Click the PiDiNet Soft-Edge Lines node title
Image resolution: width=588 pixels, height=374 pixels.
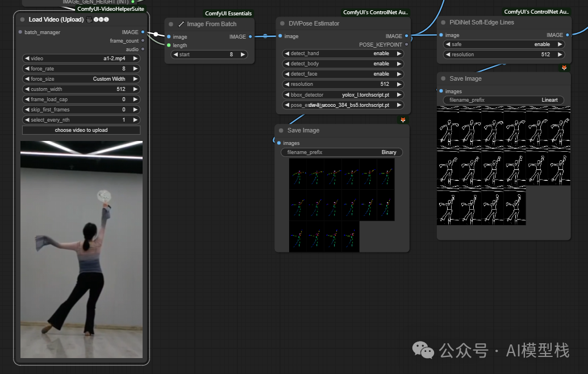(482, 23)
